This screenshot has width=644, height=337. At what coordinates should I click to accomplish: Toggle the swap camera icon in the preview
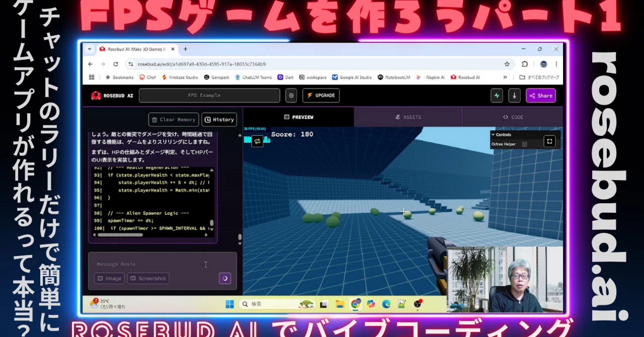[x=258, y=141]
